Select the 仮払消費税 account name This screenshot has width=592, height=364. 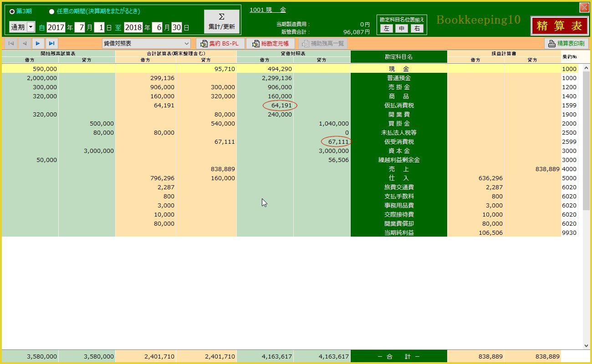399,105
